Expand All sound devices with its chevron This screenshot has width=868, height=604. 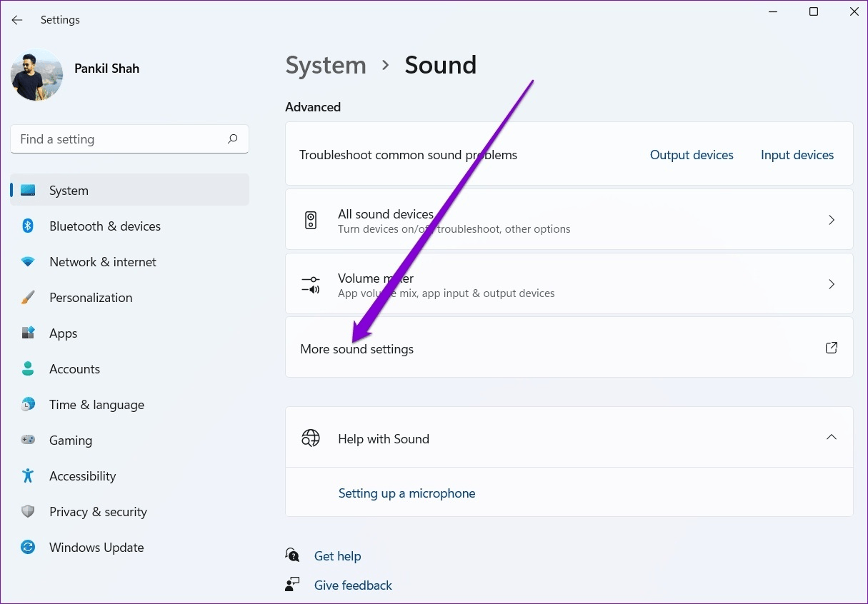coord(831,219)
